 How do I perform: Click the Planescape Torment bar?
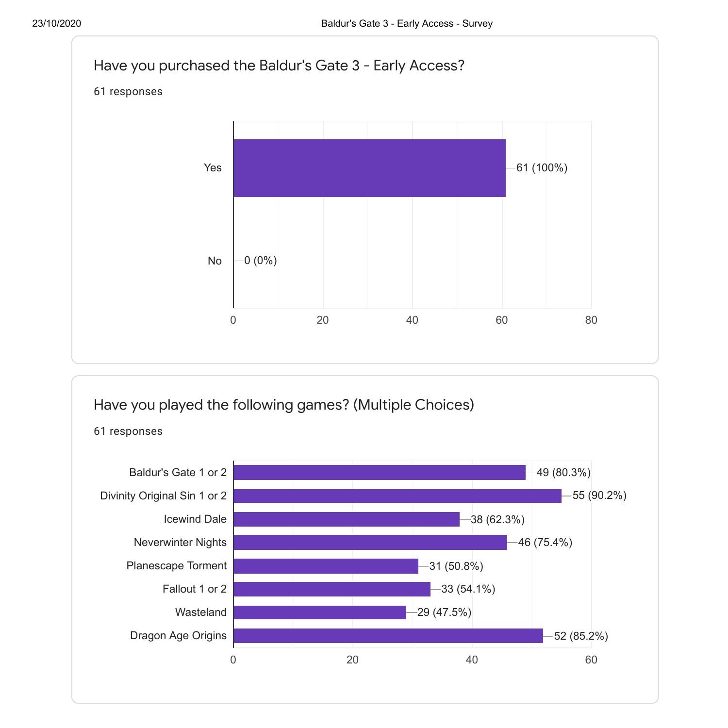(x=326, y=566)
